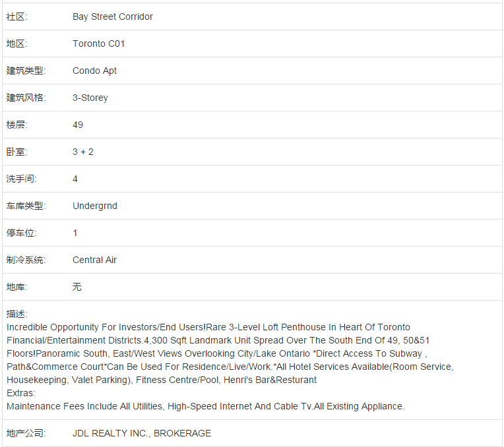The width and height of the screenshot is (504, 447).
Task: Click the Maintenance Fees Include All Utilities line
Action: point(205,406)
